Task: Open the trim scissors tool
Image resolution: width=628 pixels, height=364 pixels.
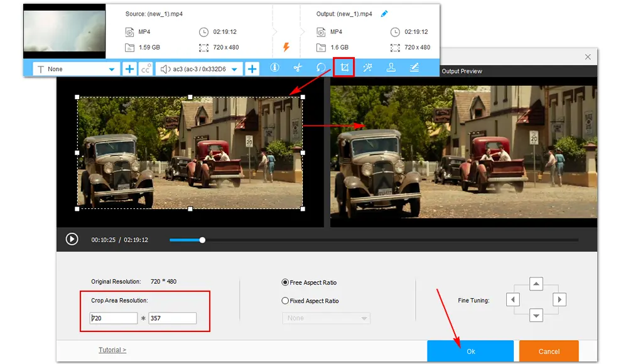Action: click(x=298, y=68)
